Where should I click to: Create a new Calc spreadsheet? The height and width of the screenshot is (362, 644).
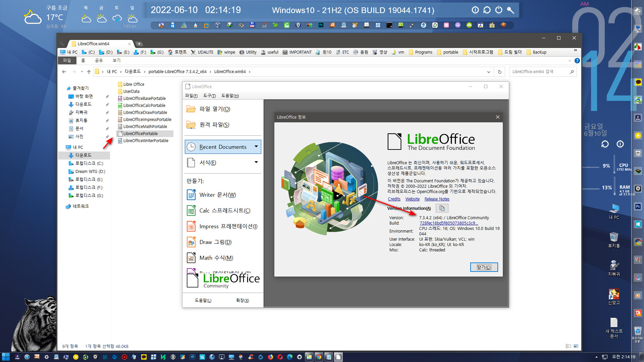pos(218,210)
